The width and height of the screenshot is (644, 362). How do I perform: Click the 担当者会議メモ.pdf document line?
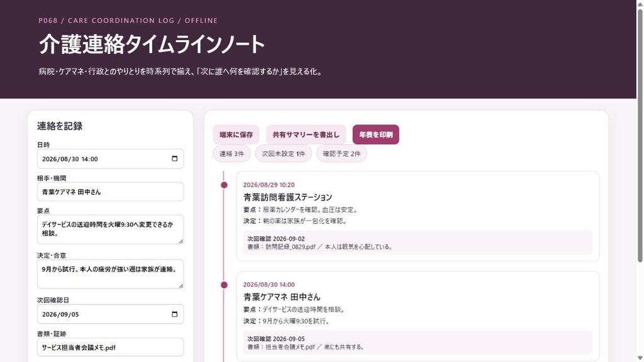[306, 347]
